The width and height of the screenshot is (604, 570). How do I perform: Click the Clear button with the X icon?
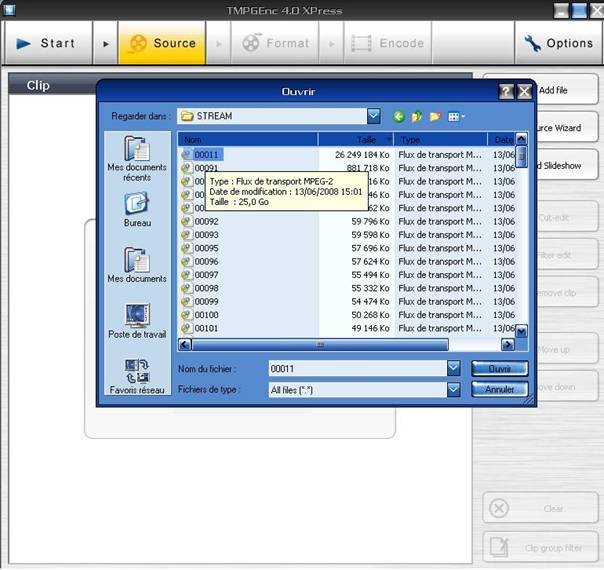pos(540,508)
